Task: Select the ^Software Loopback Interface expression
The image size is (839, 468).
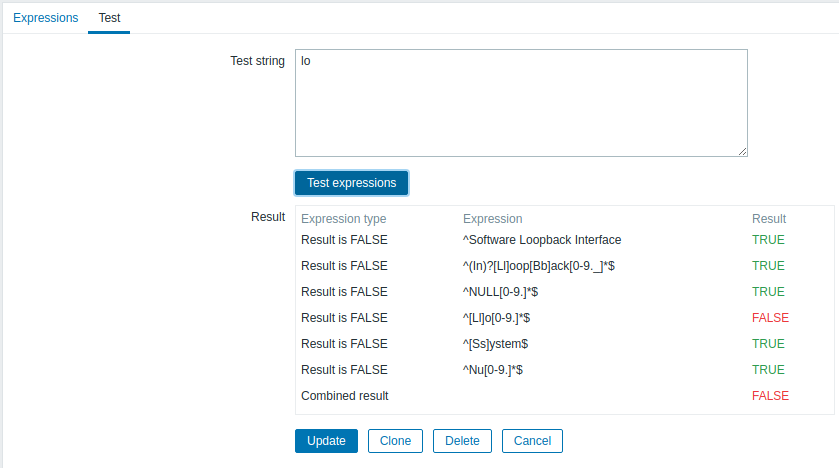Action: 541,240
